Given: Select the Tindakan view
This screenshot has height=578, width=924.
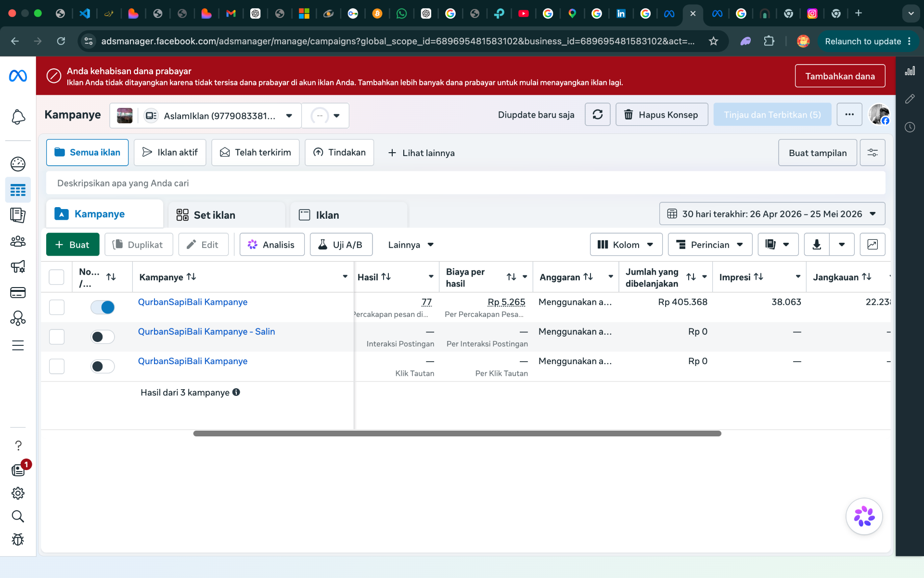Looking at the screenshot, I should pos(339,153).
